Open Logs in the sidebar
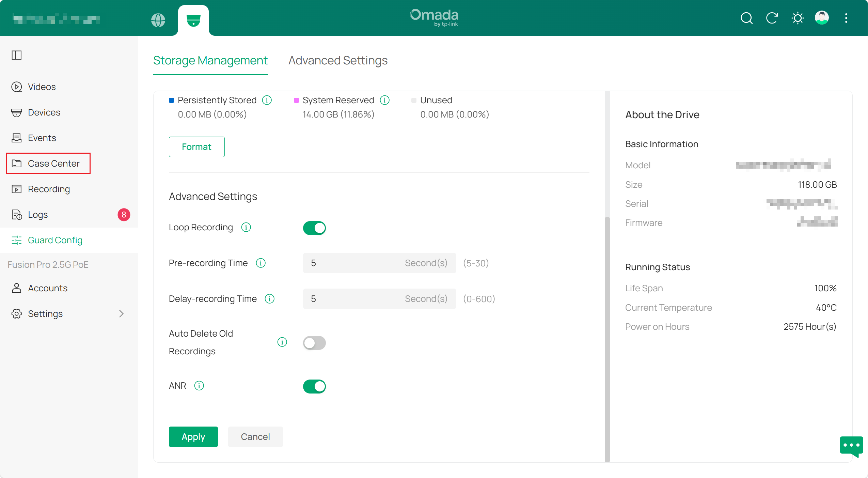This screenshot has height=478, width=868. tap(69, 215)
